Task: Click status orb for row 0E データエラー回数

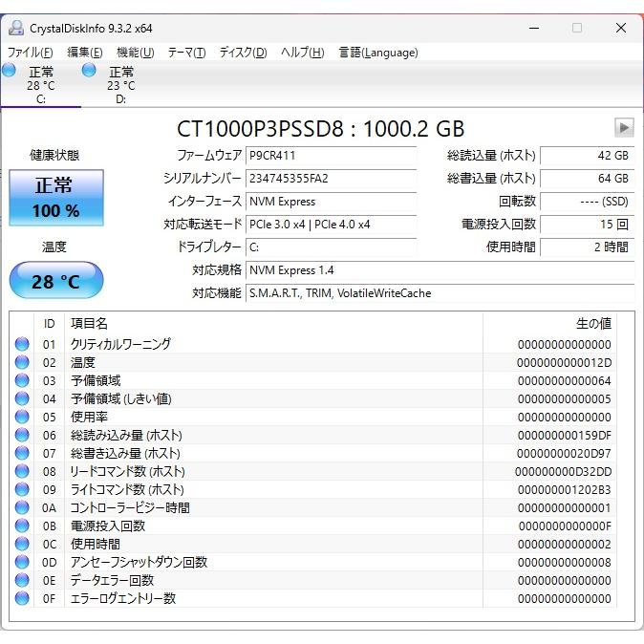Action: click(22, 580)
